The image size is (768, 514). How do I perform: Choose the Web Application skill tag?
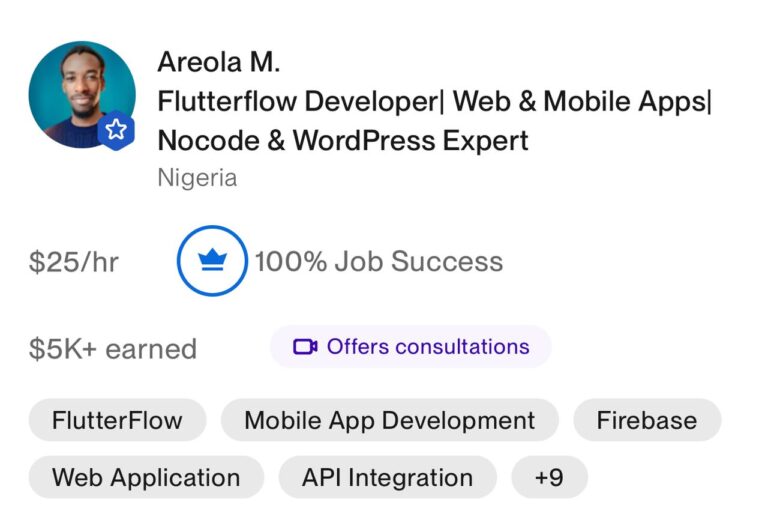tap(146, 477)
